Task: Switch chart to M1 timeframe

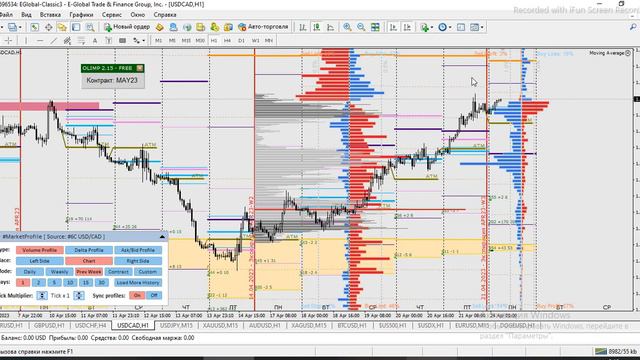Action: (158, 40)
